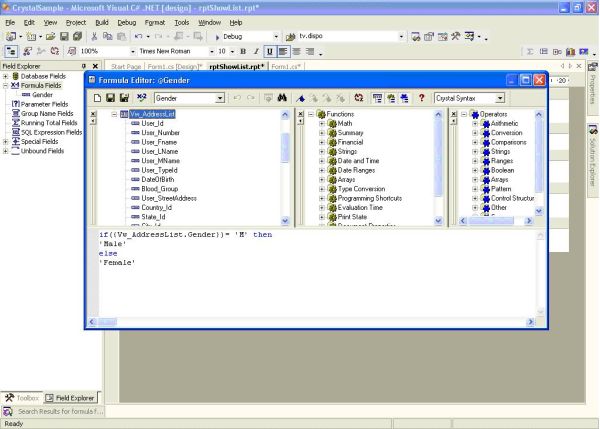Select DateOfBirth field in the tree
600x429 pixels.
pyautogui.click(x=158, y=179)
